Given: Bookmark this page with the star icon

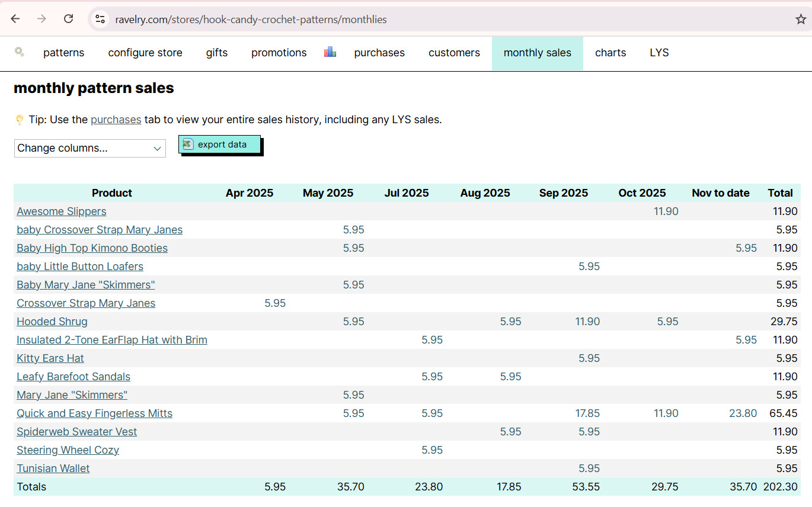Looking at the screenshot, I should [800, 19].
